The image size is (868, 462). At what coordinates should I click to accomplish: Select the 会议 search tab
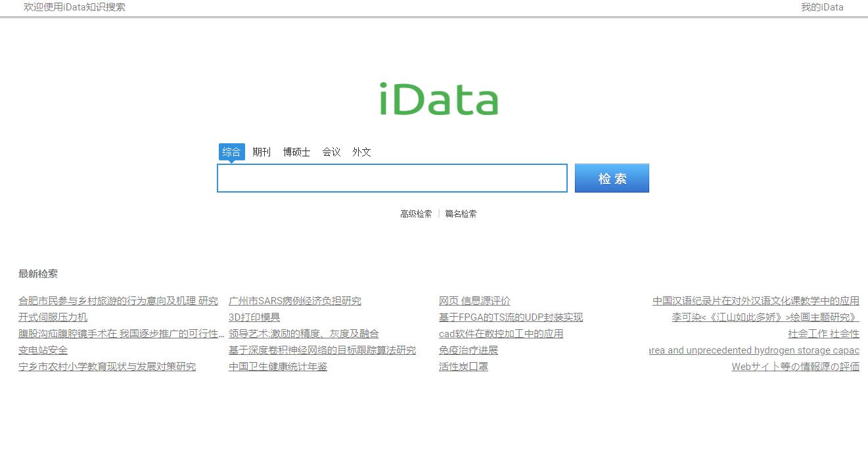[x=331, y=152]
